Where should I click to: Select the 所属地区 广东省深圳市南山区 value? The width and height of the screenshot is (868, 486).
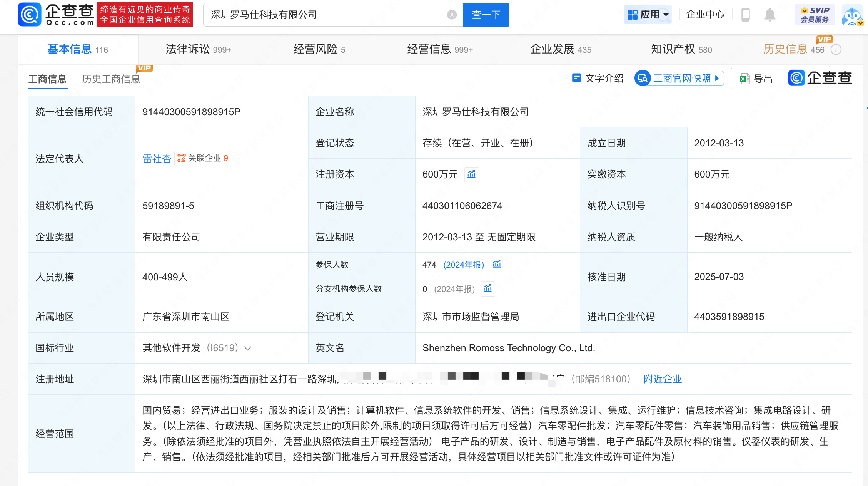pyautogui.click(x=186, y=317)
